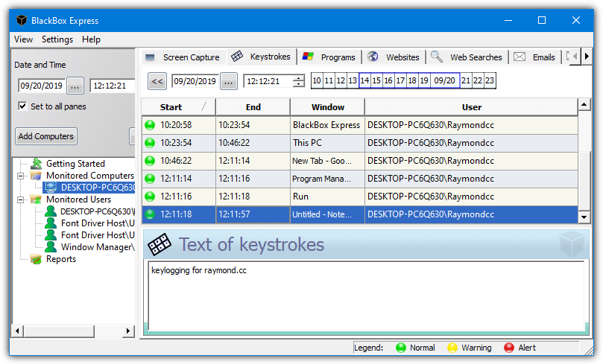Viewport: 603px width, 364px height.
Task: Click the keystroke list scroll down arrow
Action: [584, 217]
